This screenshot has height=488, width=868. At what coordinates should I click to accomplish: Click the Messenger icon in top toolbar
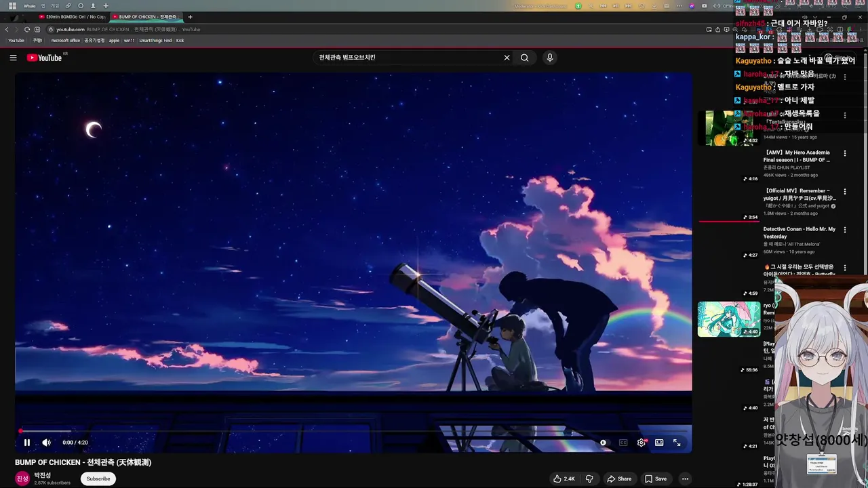[x=692, y=6]
